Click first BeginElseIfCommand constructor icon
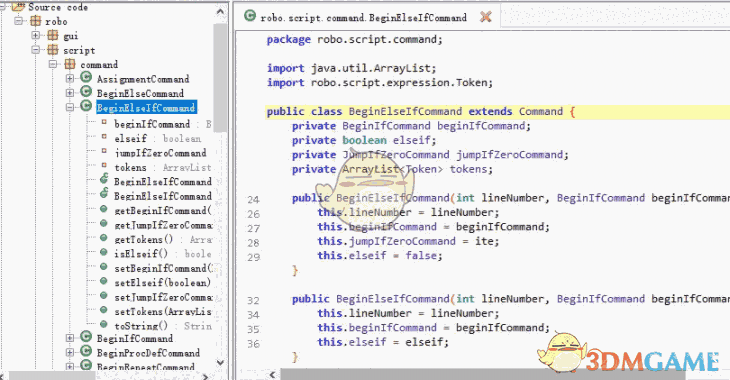The width and height of the screenshot is (730, 380). (104, 179)
